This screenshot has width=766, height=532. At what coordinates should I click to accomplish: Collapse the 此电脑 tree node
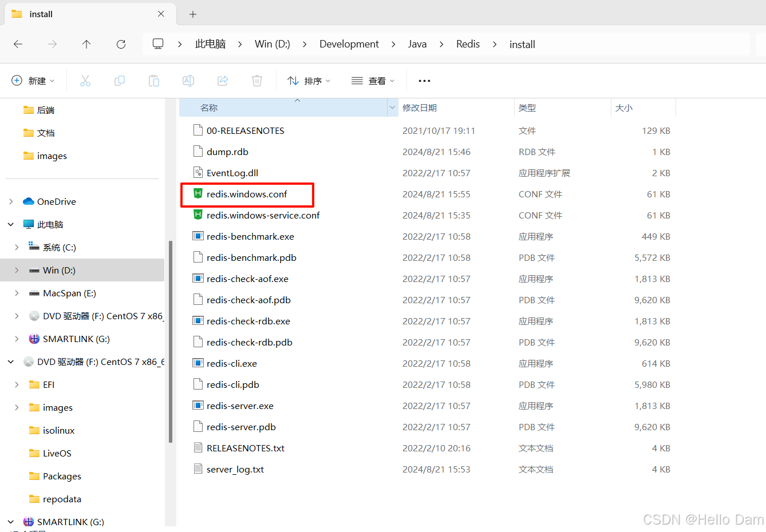[11, 224]
